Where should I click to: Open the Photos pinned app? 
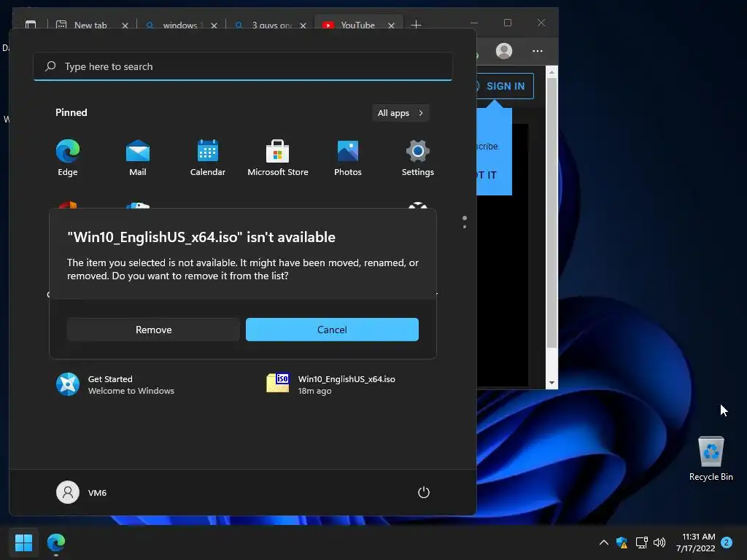click(348, 157)
